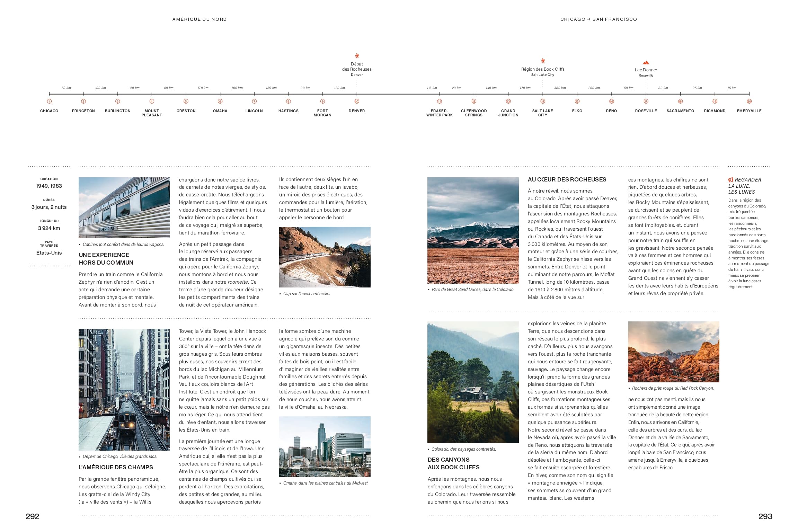Select stop marker 18 above Sacramento
798x532 pixels.
tap(680, 101)
